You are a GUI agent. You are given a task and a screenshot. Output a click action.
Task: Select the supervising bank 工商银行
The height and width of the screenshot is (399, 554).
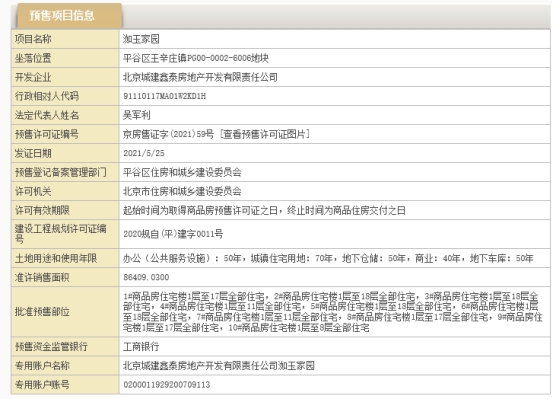141,347
